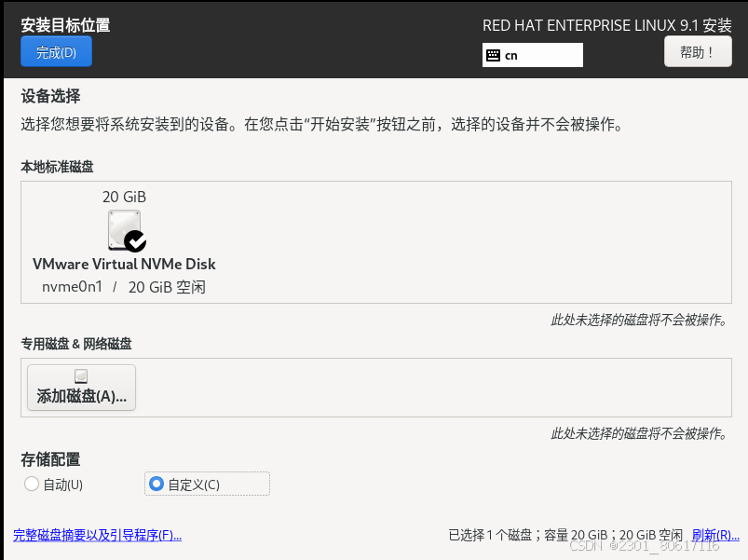Open the "cn" keyboard layout selector
The width and height of the screenshot is (748, 560).
(x=532, y=55)
